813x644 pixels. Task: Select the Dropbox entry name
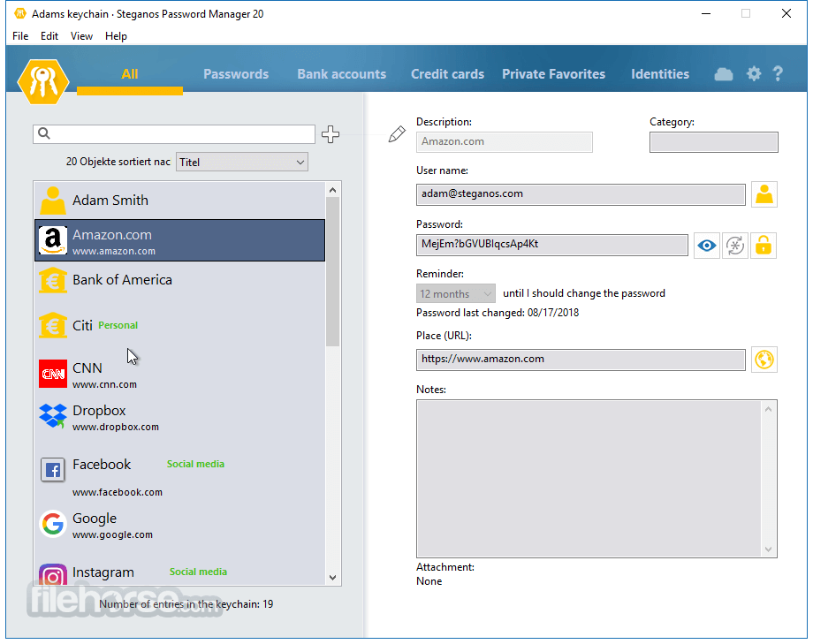(x=99, y=411)
